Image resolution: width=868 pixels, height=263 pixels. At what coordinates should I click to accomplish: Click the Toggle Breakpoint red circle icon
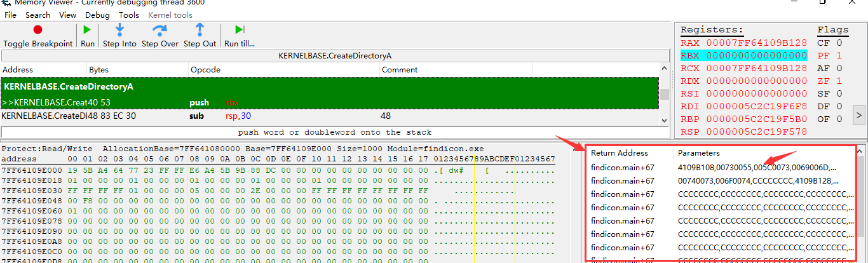click(x=38, y=30)
